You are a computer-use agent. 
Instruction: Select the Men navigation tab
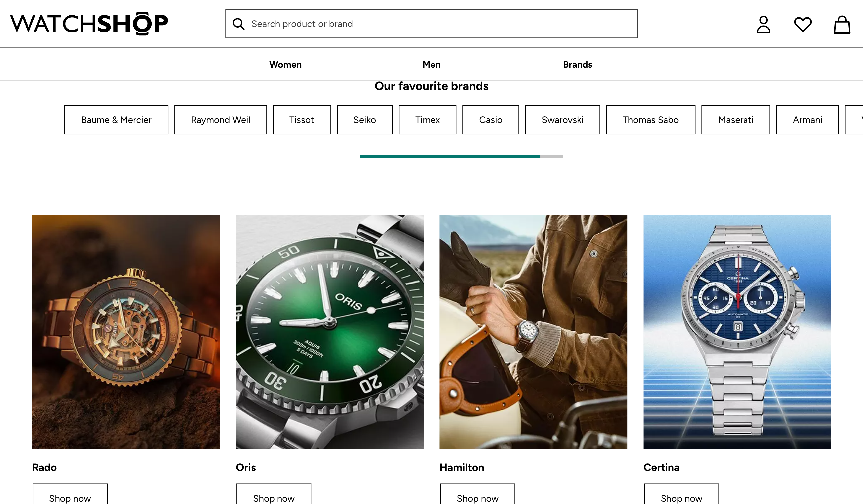432,64
